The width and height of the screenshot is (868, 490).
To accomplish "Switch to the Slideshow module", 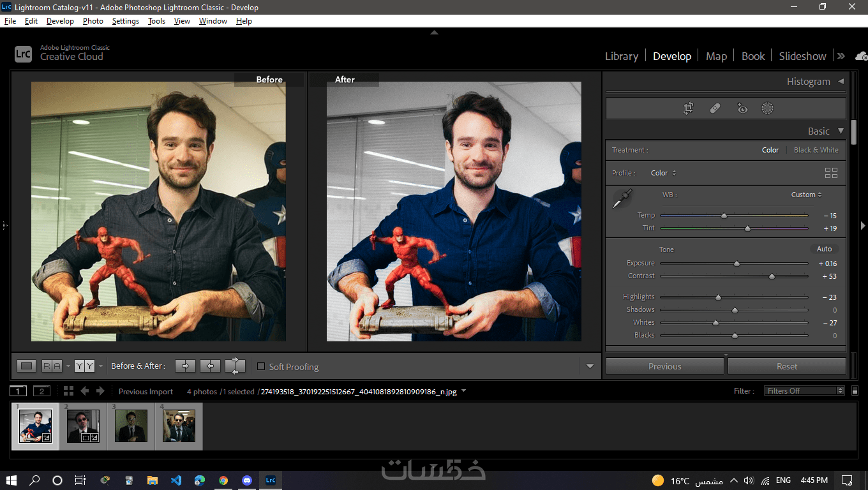I will (x=802, y=56).
